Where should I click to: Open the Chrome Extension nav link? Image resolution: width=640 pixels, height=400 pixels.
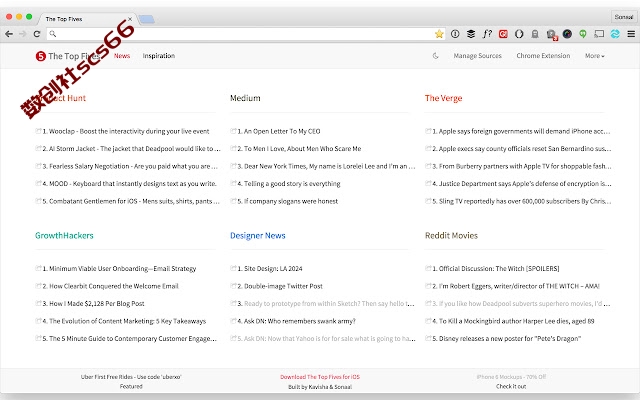543,56
